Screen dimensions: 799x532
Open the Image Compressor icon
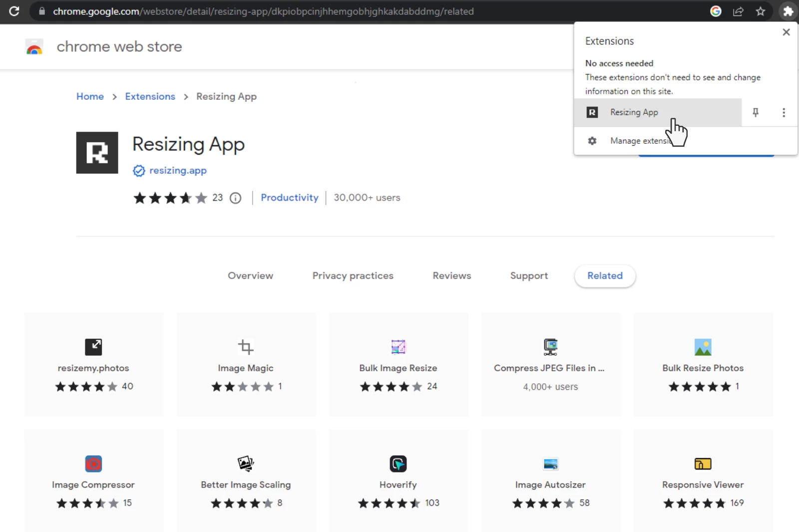click(x=93, y=464)
